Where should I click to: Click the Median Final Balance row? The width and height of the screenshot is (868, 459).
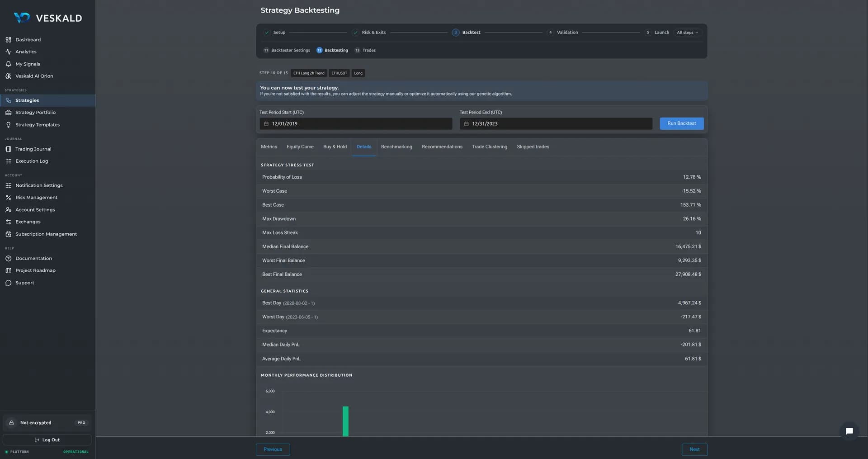click(x=481, y=247)
